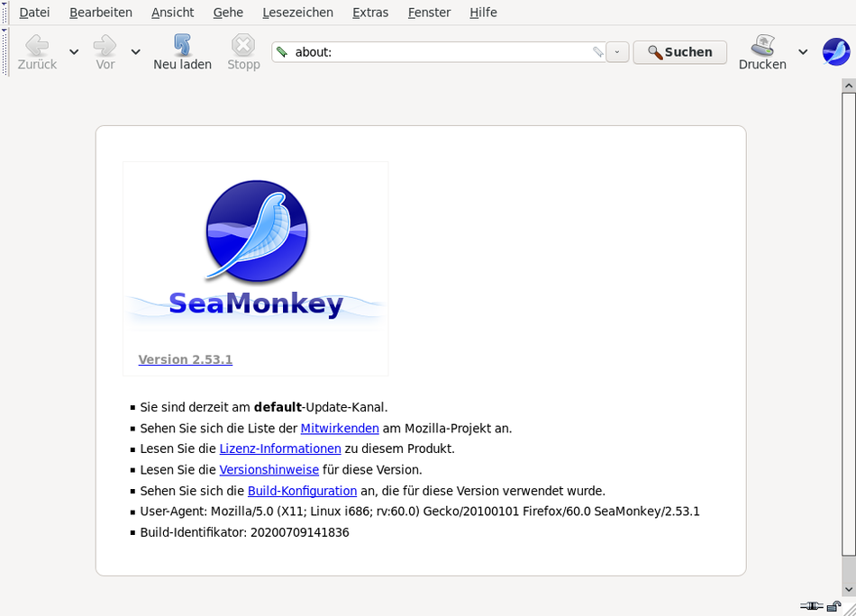Click the scrollbar up arrow
The height and width of the screenshot is (616, 856).
(849, 86)
